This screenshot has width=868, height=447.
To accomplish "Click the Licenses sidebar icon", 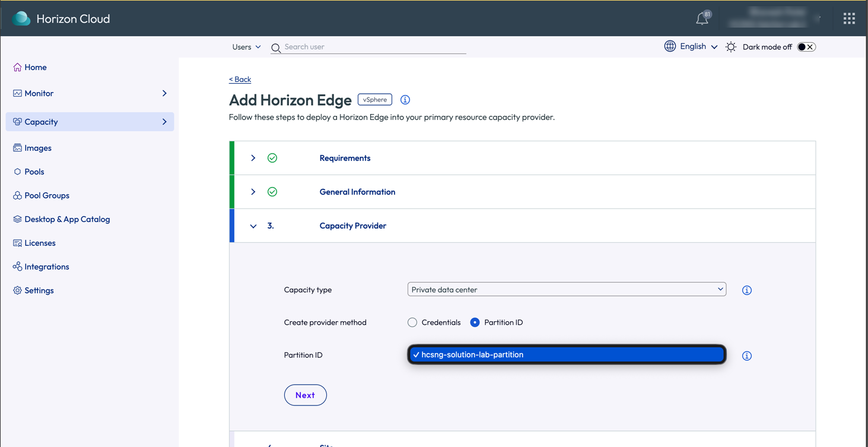I will (x=17, y=243).
